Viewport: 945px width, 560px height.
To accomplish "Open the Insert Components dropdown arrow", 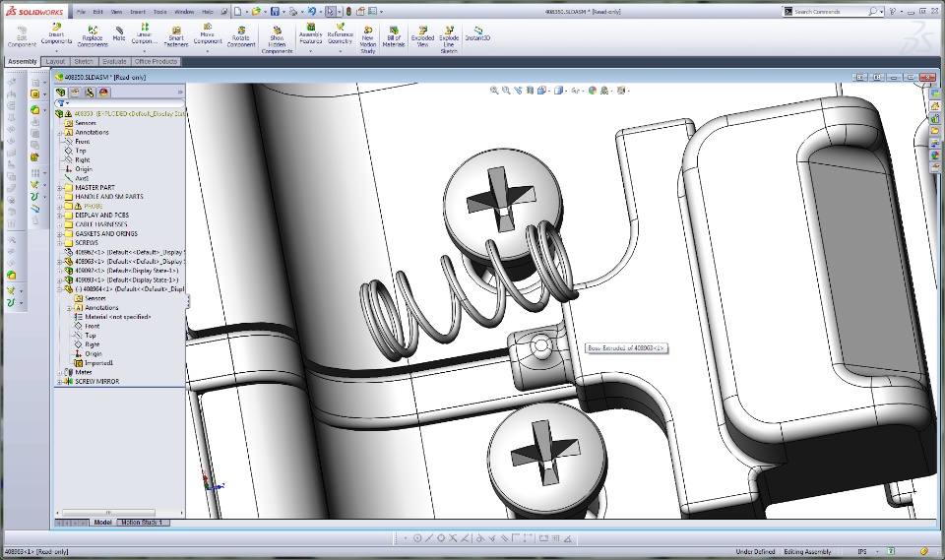I will tap(56, 51).
